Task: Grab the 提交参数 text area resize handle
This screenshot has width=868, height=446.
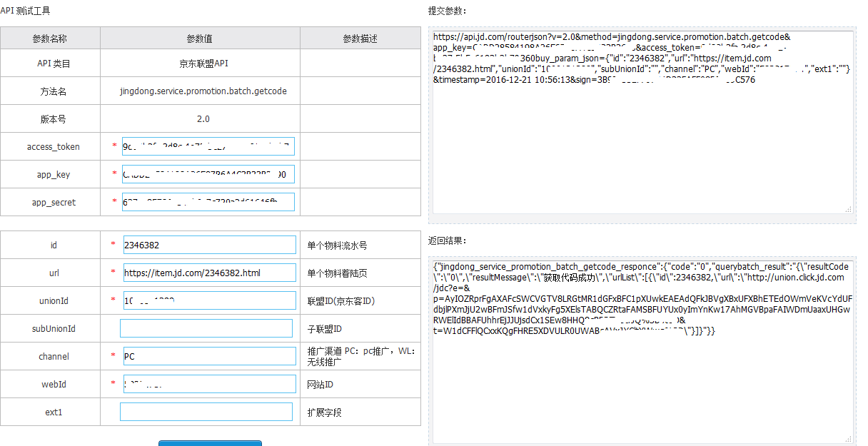Action: coord(849,209)
